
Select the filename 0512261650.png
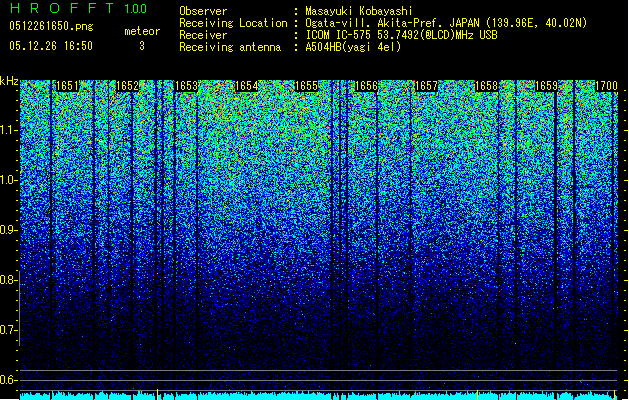51,26
